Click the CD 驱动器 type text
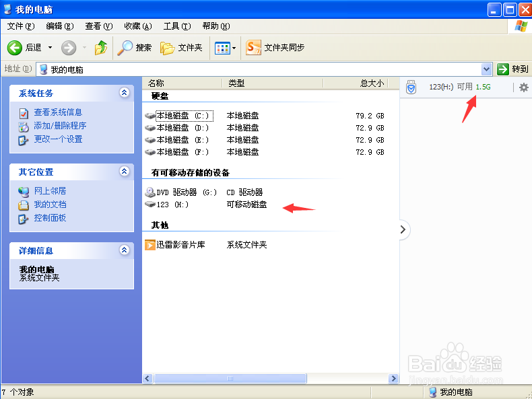532x399 pixels. (x=244, y=192)
